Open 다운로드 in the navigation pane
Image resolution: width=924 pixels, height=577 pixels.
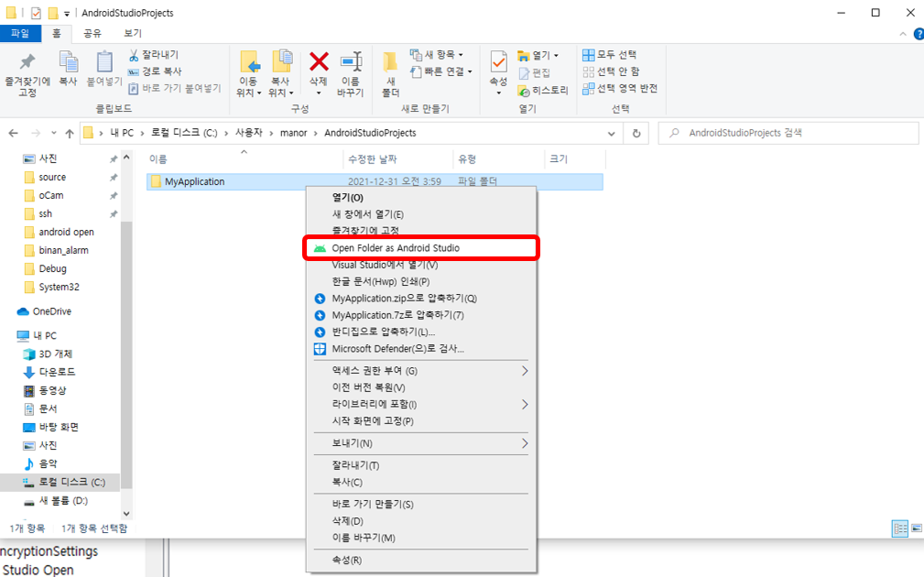pos(49,373)
